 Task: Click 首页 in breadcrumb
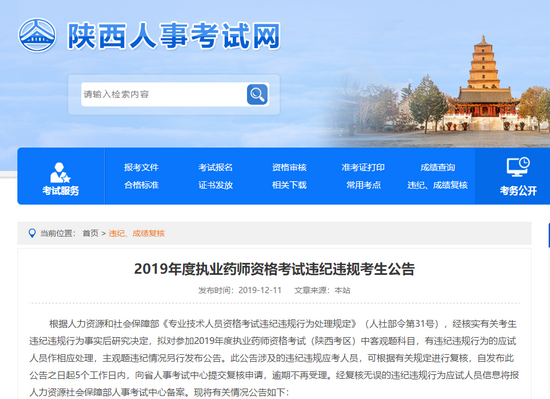click(x=90, y=233)
